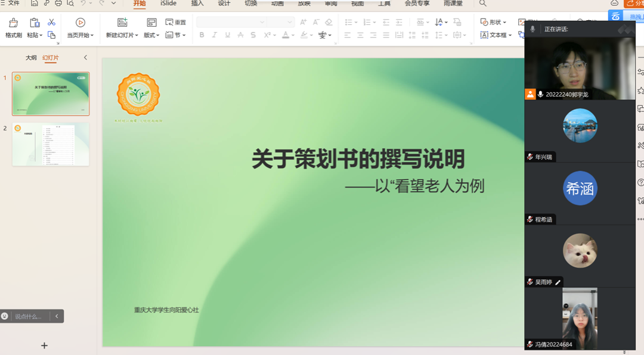
Task: Click the emoji icon in chat bar
Action: pos(5,316)
